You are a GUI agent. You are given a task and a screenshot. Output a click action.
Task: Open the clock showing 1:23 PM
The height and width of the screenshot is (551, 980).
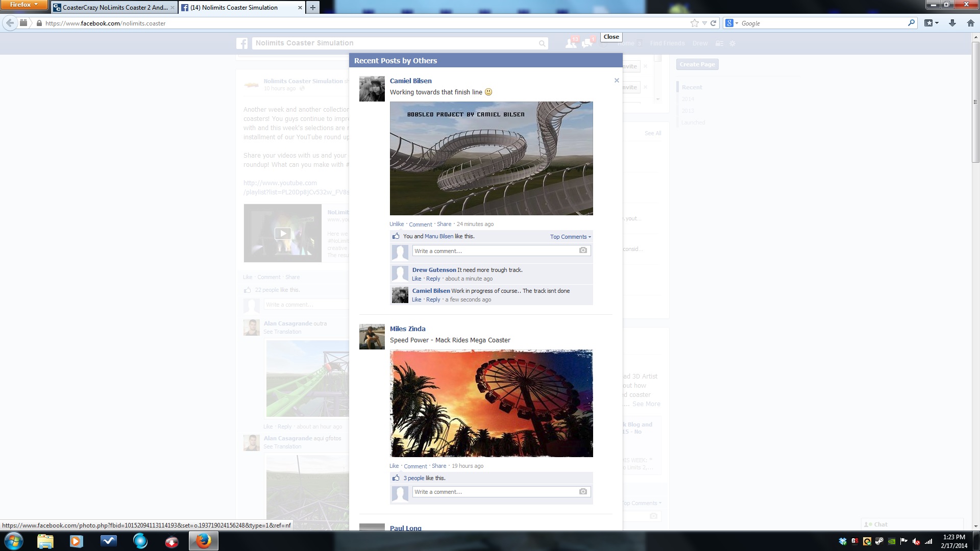(x=954, y=541)
